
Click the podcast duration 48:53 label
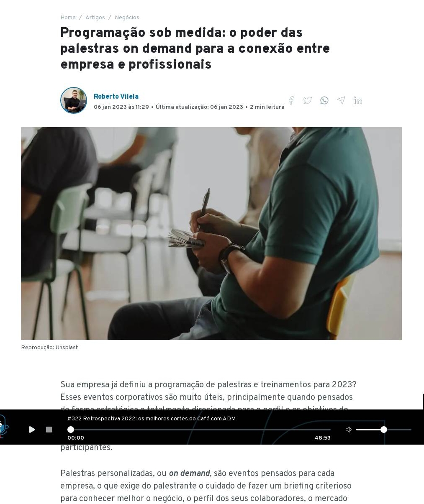coord(322,438)
